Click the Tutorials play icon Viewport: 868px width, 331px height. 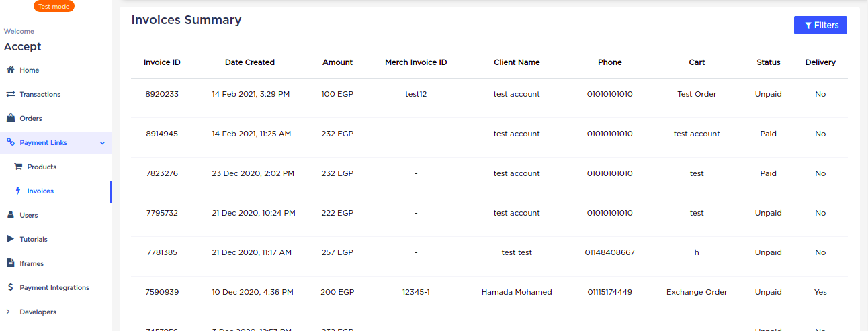10,239
